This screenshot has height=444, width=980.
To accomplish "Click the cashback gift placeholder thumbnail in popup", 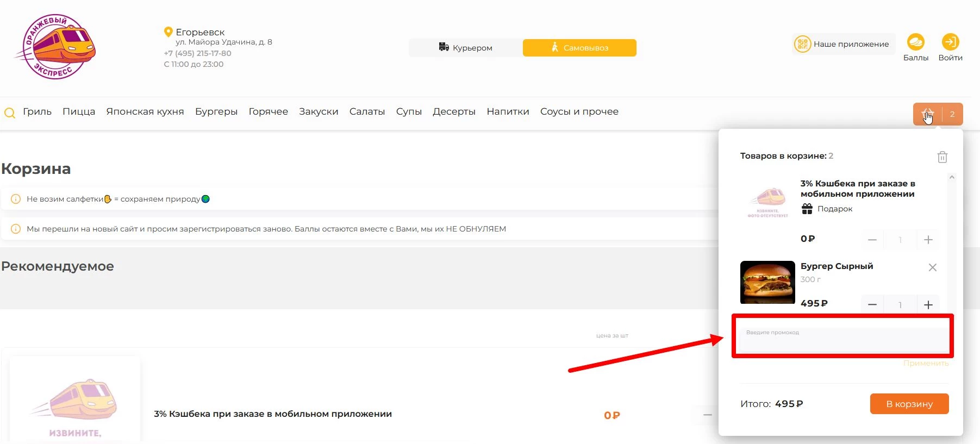I will [x=767, y=203].
